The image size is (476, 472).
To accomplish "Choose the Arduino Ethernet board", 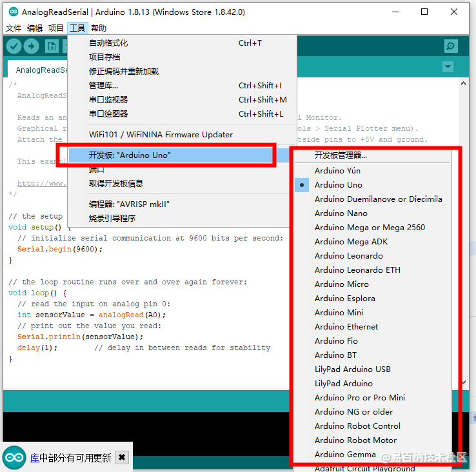I will coord(373,327).
